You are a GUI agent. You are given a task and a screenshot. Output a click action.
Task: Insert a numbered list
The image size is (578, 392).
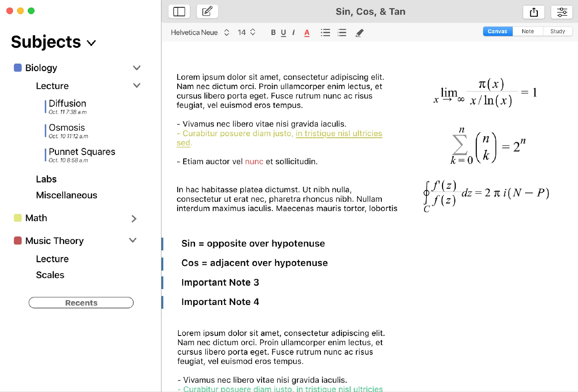pyautogui.click(x=342, y=33)
